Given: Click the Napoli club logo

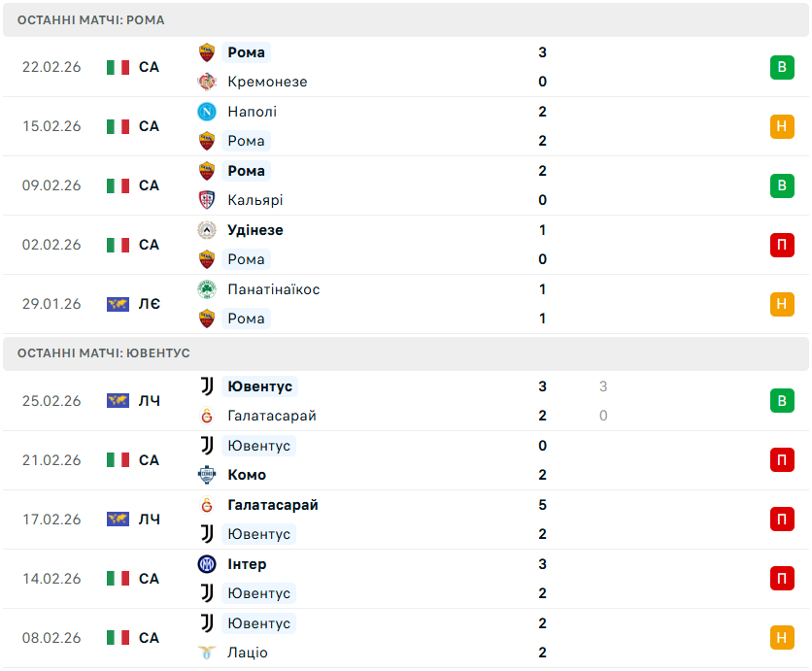Looking at the screenshot, I should [206, 112].
